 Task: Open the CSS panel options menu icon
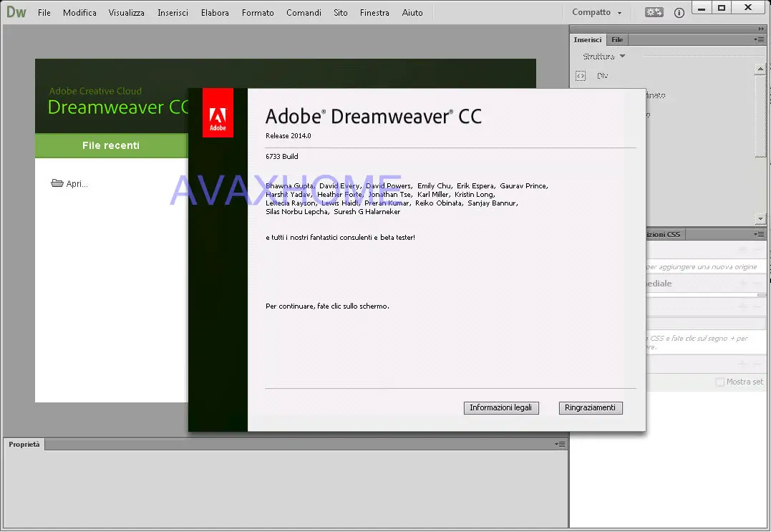759,235
